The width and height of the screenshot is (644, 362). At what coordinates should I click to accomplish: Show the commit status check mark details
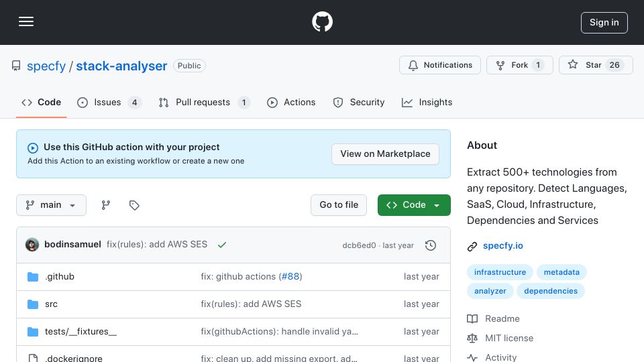[x=222, y=245]
